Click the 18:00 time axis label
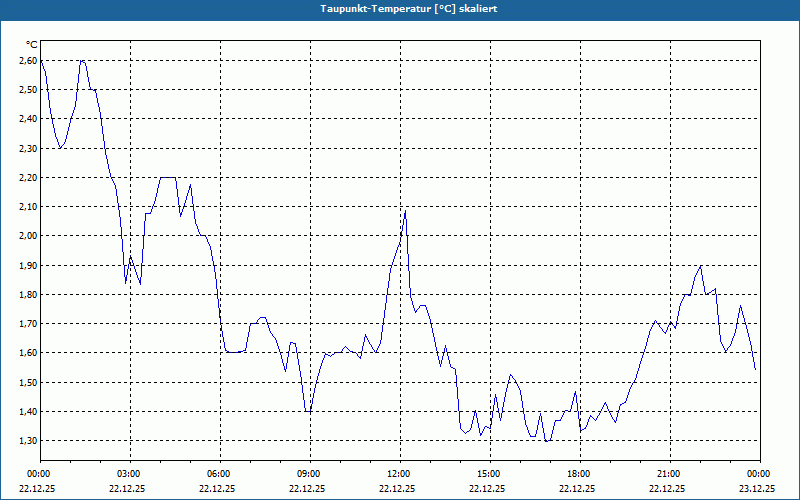This screenshot has height=500, width=800. point(580,474)
